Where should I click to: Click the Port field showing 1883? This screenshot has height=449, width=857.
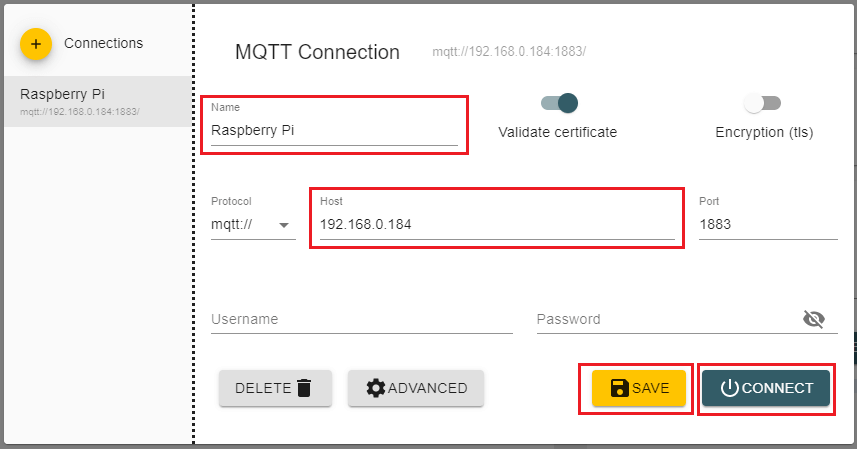[767, 225]
